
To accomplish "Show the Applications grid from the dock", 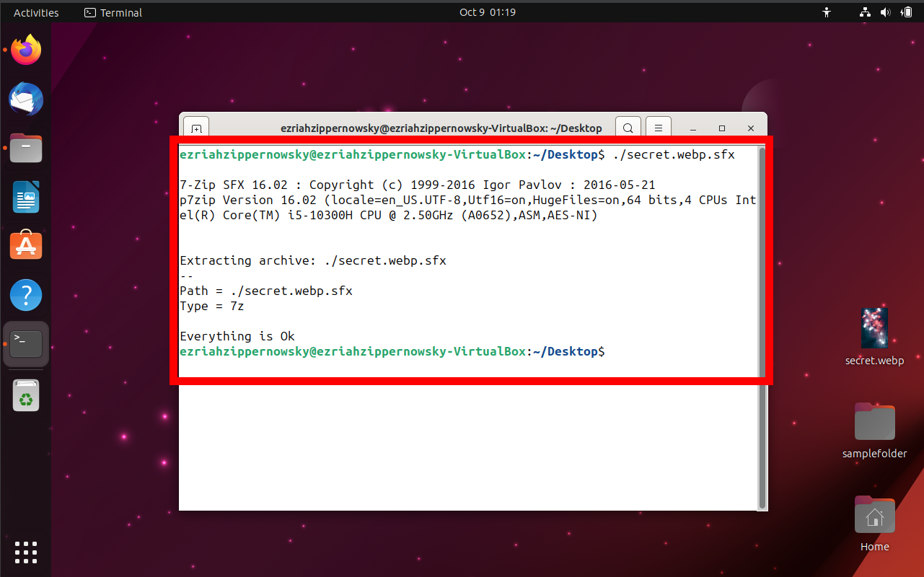I will (25, 552).
